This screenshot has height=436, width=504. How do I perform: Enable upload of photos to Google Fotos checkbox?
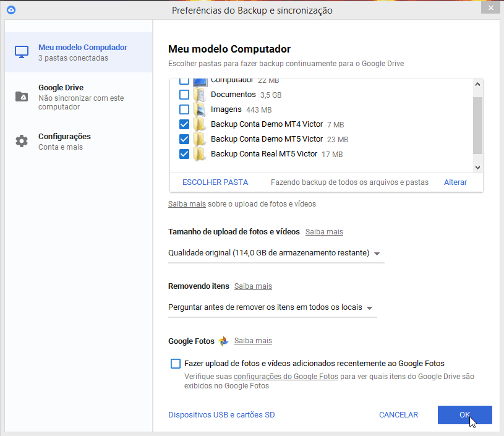pos(176,364)
